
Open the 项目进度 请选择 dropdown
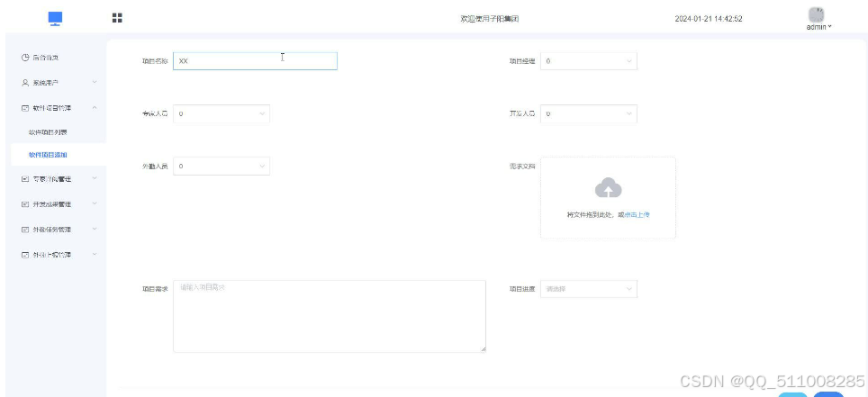(x=589, y=288)
